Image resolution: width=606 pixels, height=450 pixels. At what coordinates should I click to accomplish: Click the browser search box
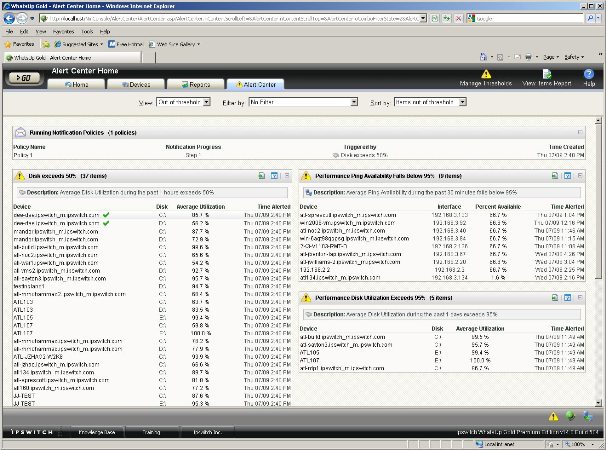tap(529, 18)
